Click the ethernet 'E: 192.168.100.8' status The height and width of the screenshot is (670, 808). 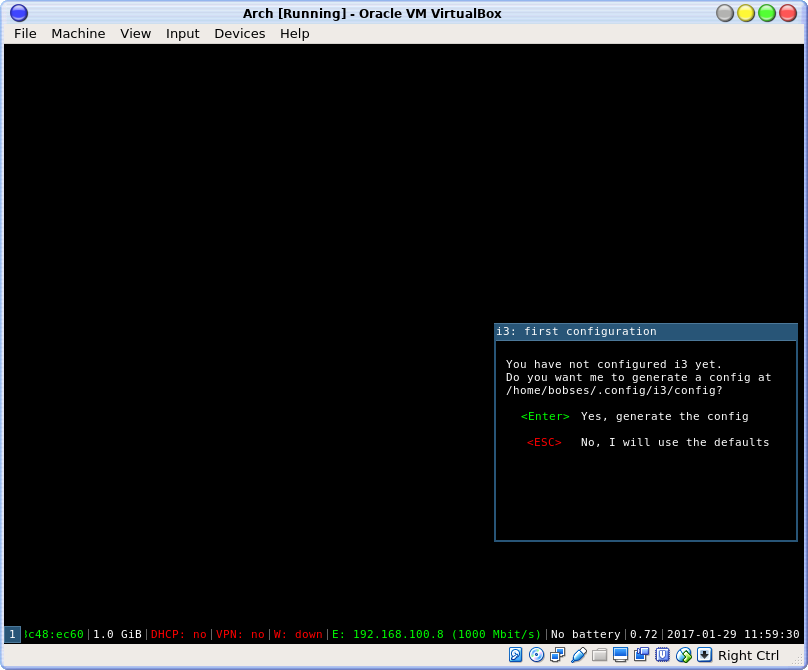pos(436,634)
